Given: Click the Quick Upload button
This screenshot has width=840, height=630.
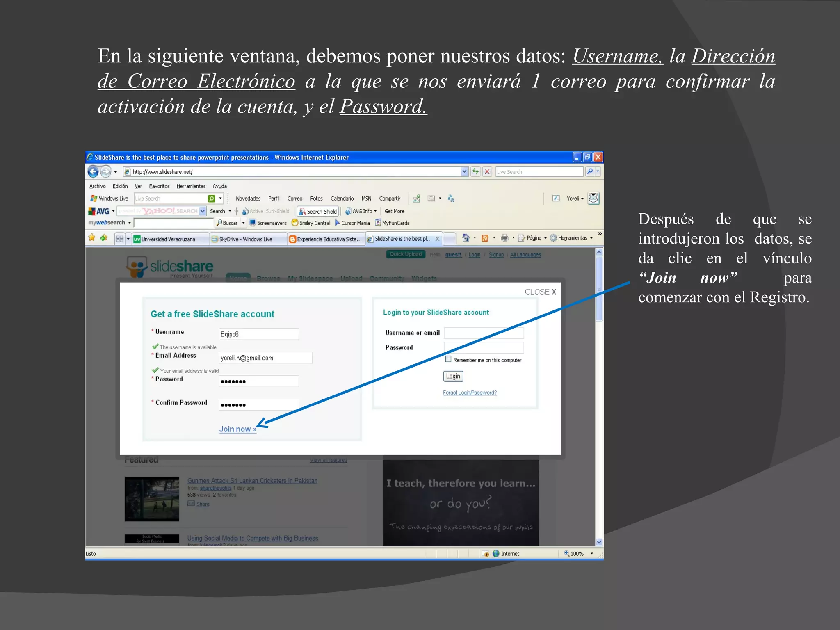Looking at the screenshot, I should pyautogui.click(x=406, y=254).
